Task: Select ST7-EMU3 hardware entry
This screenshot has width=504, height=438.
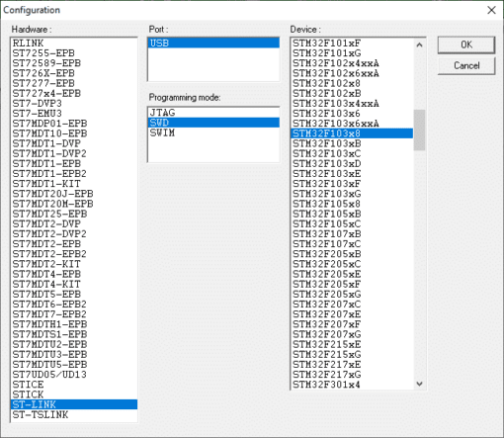Action: pos(74,114)
